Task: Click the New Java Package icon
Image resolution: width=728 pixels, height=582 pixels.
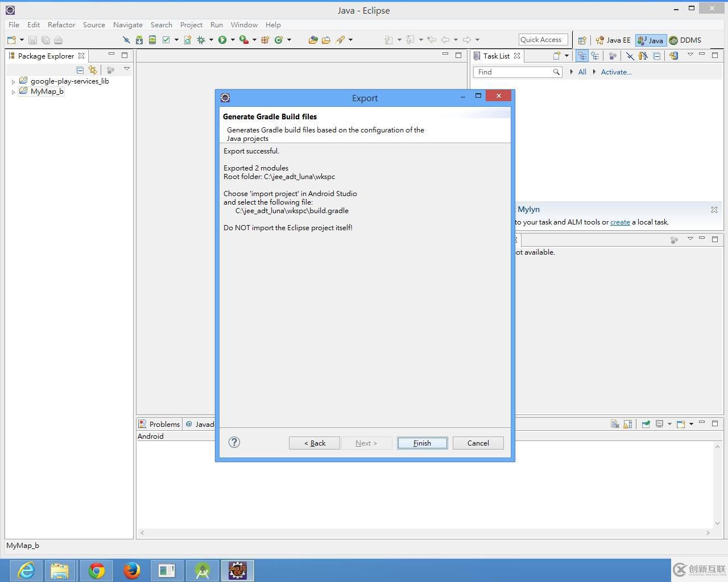Action: pyautogui.click(x=265, y=40)
